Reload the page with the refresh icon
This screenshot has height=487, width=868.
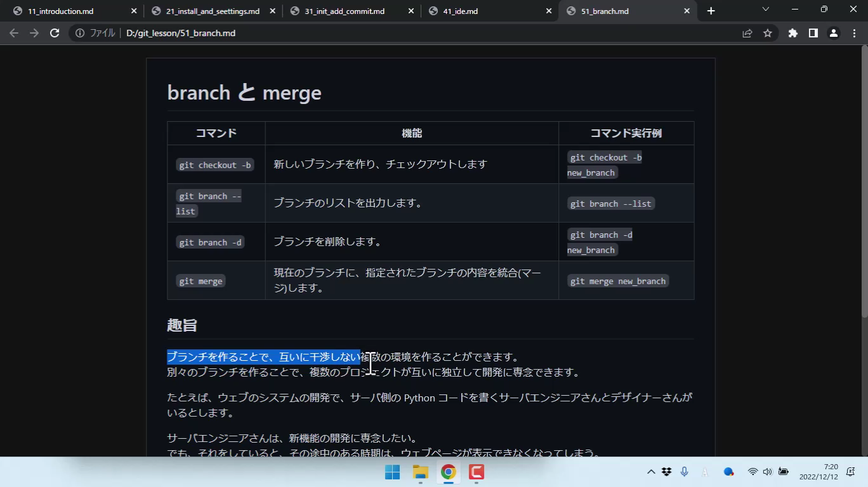pyautogui.click(x=55, y=33)
